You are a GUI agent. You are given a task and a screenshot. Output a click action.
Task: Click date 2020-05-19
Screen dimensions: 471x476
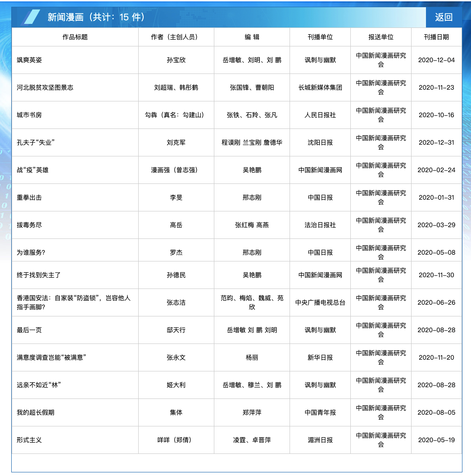[436, 440]
